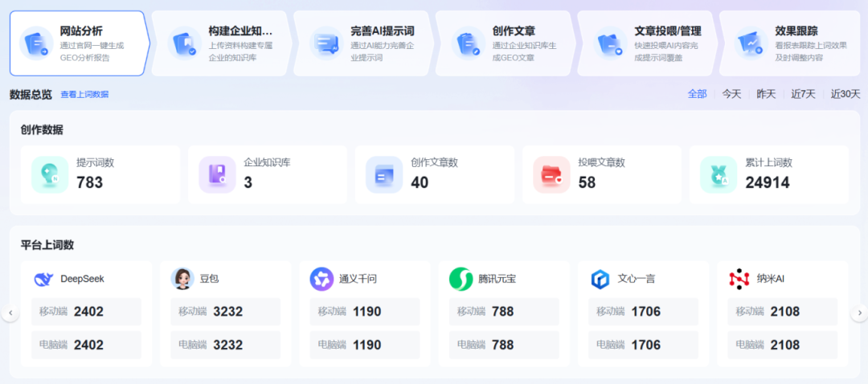Image resolution: width=868 pixels, height=384 pixels.
Task: Click the 文心一言 blue hexagon logo
Action: (600, 279)
